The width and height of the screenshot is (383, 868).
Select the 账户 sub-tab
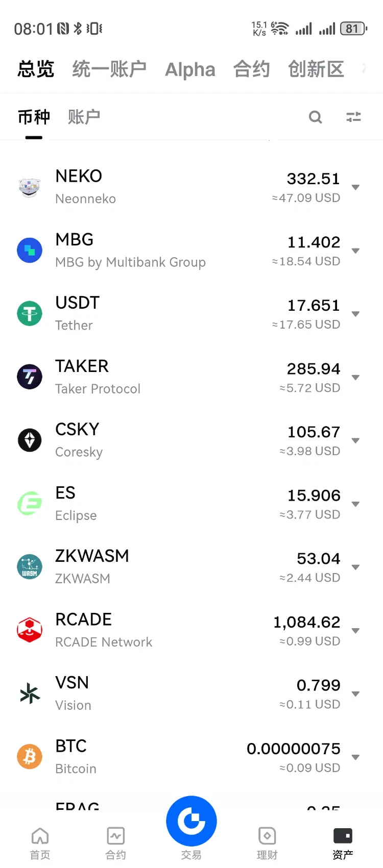(84, 117)
